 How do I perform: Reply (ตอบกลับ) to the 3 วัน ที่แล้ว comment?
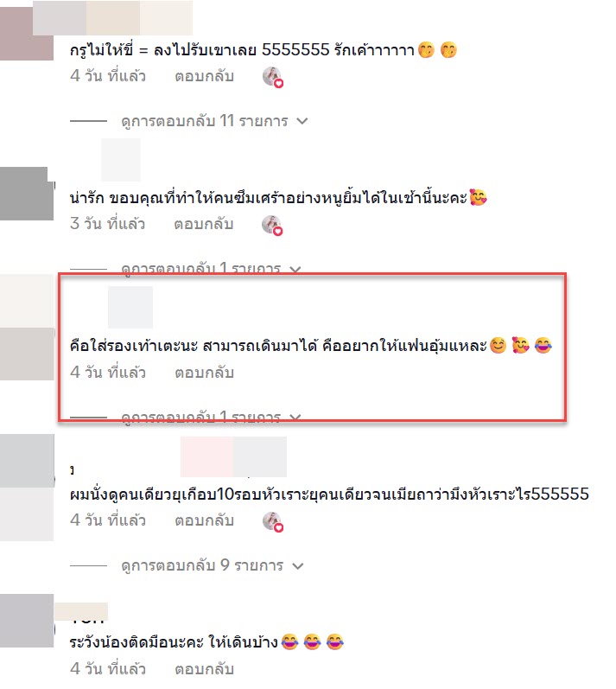coord(203,224)
